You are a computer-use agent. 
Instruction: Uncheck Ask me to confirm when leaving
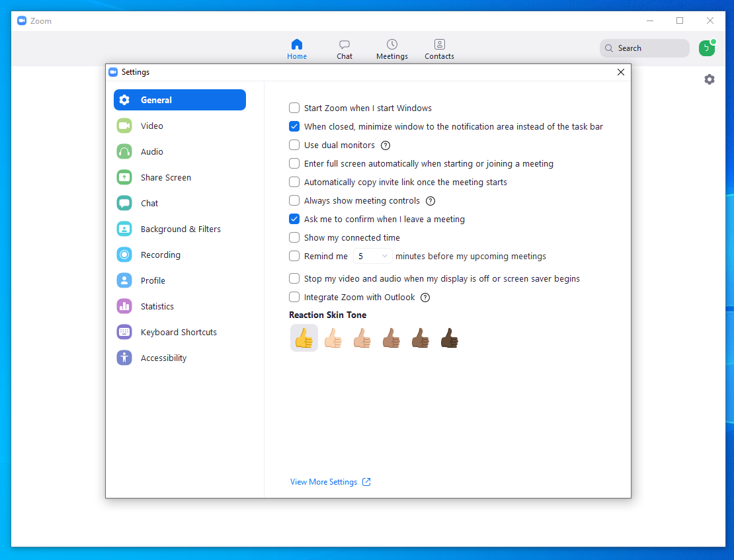(x=294, y=219)
